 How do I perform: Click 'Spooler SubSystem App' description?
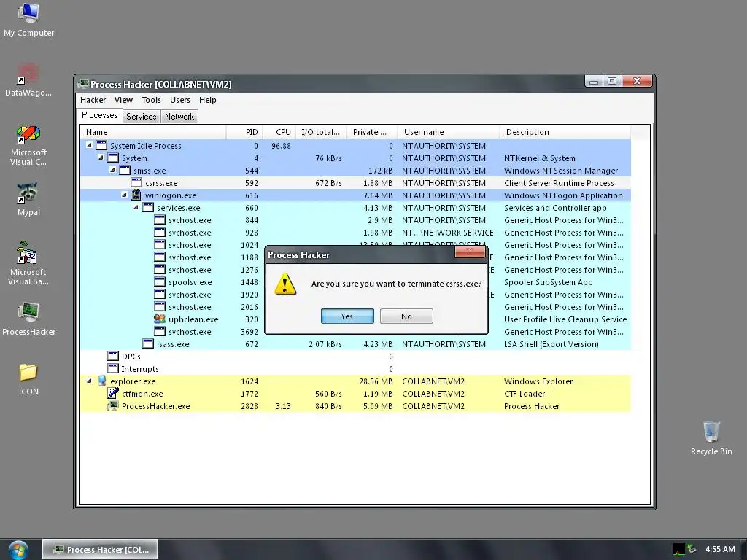549,282
